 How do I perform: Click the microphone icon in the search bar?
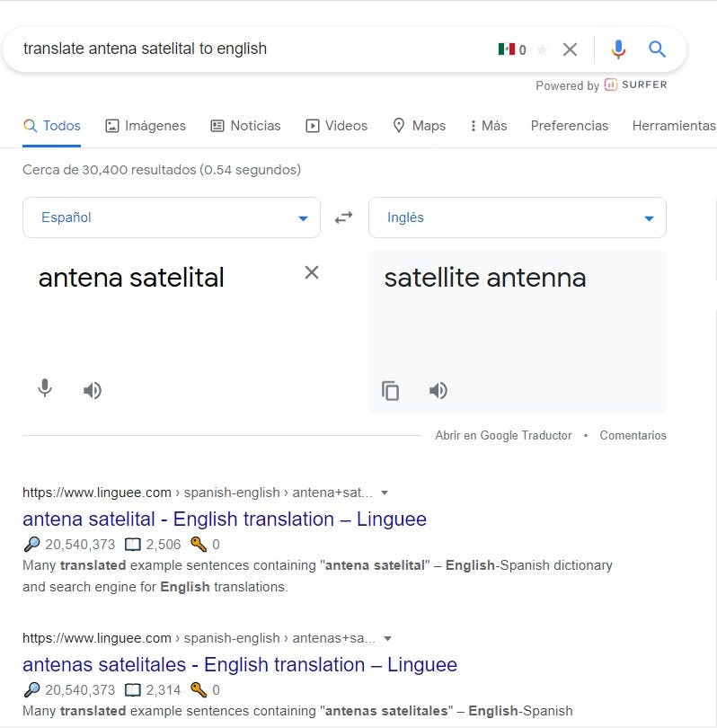tap(618, 49)
